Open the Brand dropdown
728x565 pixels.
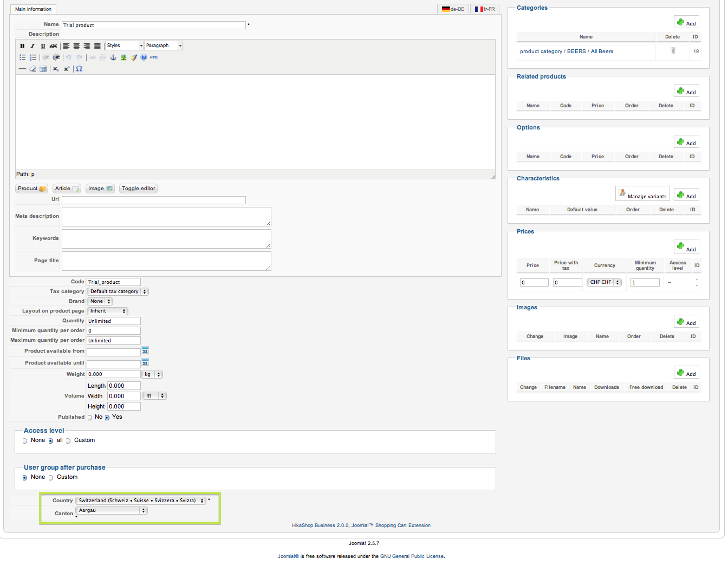(x=100, y=301)
